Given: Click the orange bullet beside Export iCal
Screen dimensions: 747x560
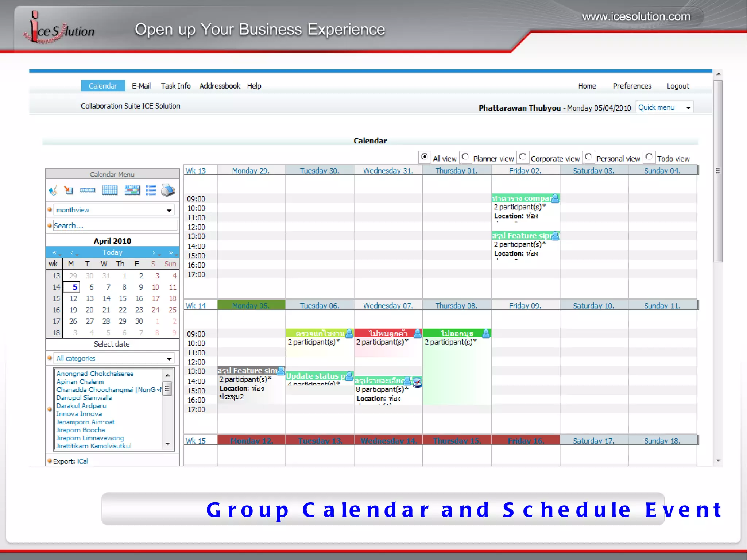Looking at the screenshot, I should click(50, 461).
